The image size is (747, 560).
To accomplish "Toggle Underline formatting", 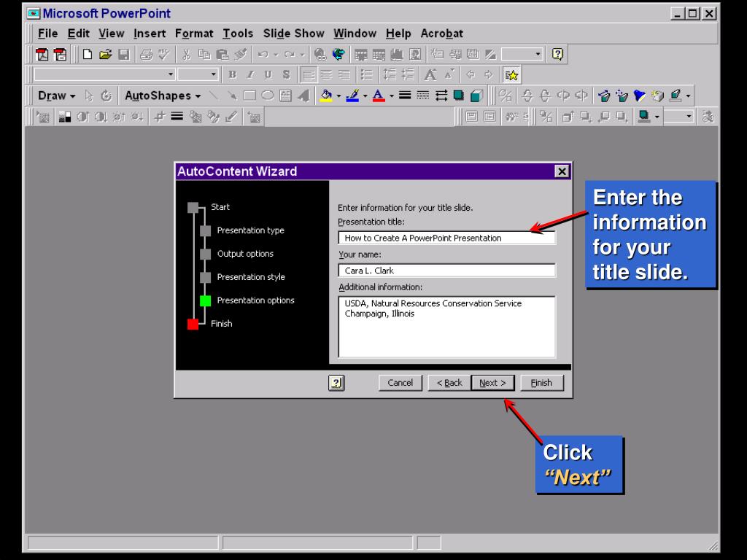I will tap(268, 75).
